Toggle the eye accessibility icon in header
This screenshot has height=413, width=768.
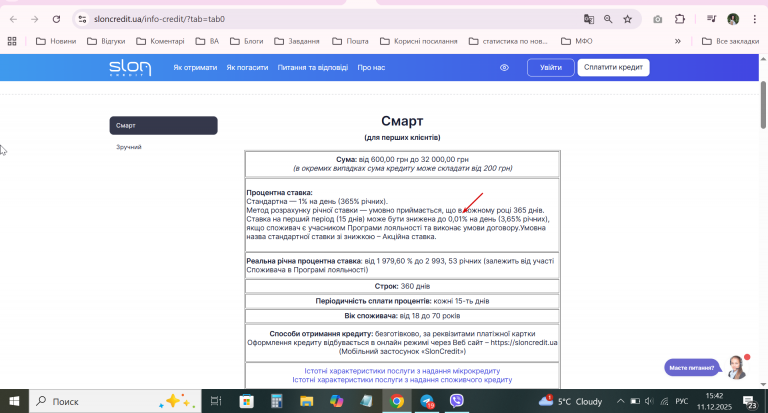click(x=504, y=68)
